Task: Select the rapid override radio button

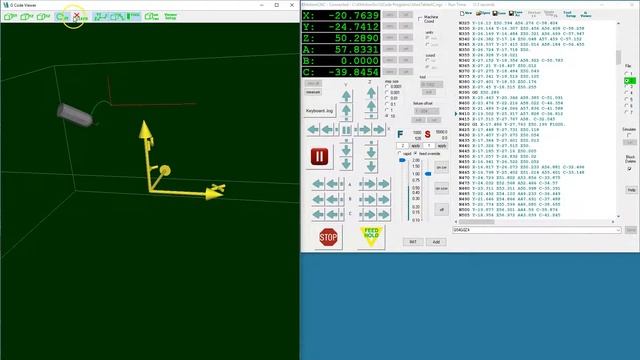Action: pyautogui.click(x=400, y=153)
